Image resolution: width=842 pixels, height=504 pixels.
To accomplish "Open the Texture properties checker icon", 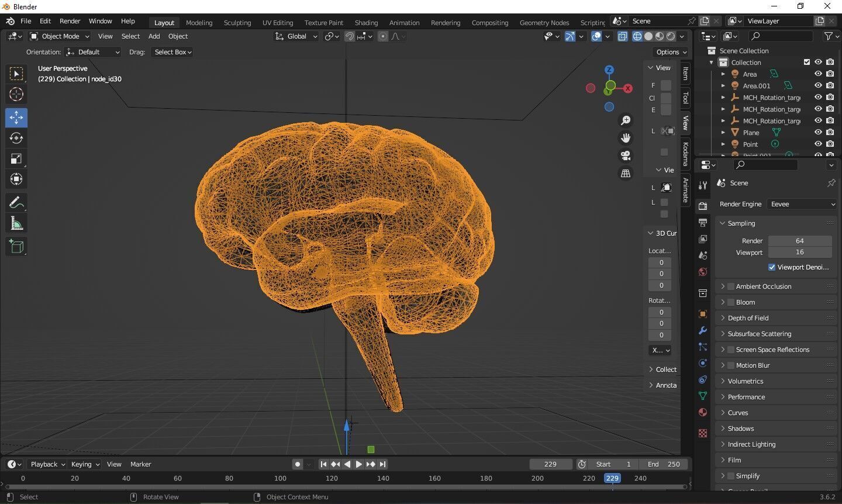I will pos(703,433).
